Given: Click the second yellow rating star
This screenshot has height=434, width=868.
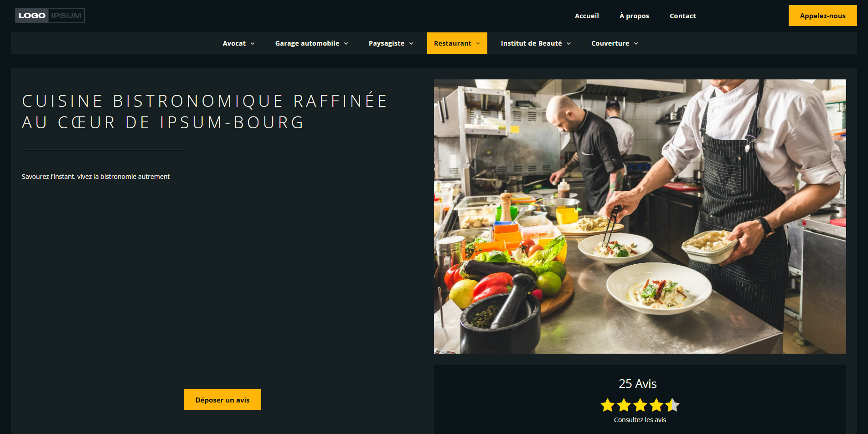Looking at the screenshot, I should [x=624, y=405].
